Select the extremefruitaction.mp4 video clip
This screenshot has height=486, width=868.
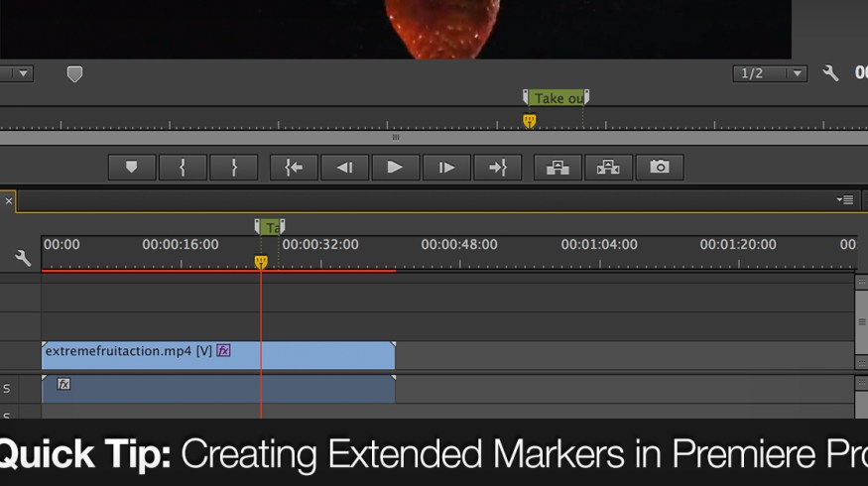218,354
